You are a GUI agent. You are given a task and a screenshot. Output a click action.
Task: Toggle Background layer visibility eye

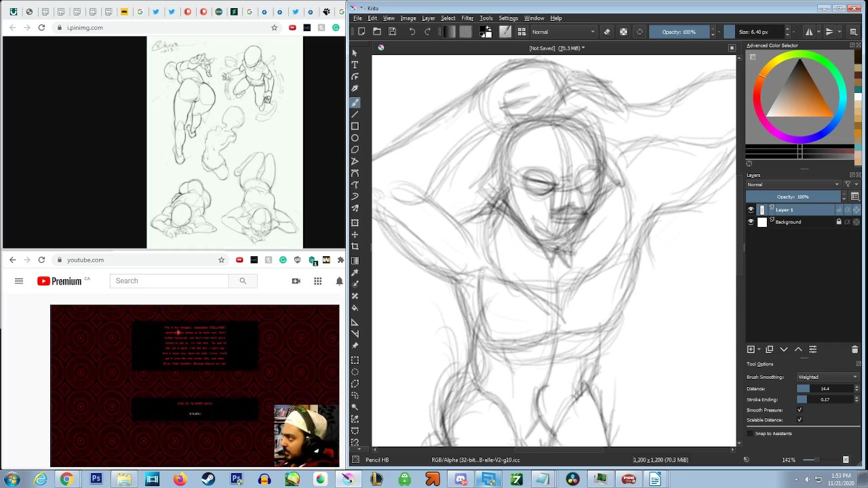coord(751,222)
